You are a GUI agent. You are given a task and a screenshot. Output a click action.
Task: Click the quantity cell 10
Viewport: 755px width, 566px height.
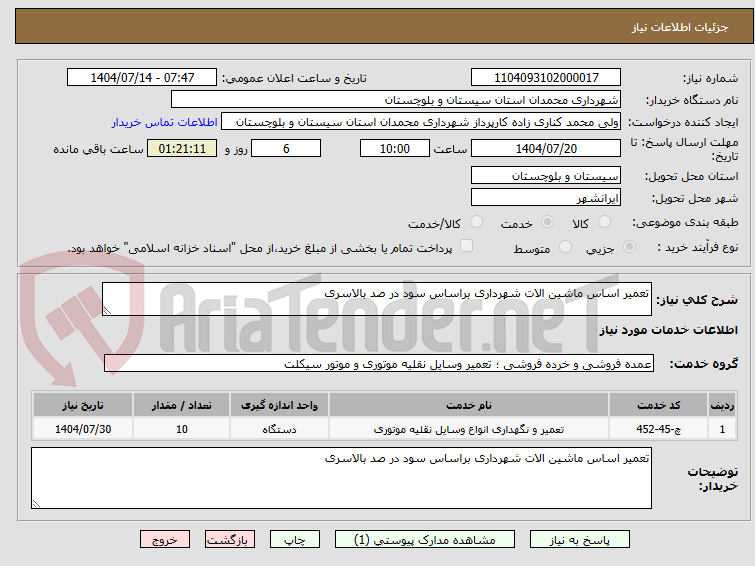point(182,429)
